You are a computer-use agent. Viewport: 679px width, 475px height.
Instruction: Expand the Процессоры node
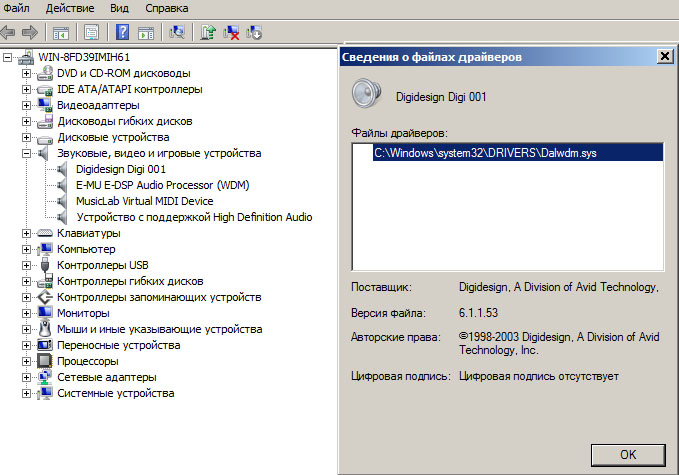(26, 362)
